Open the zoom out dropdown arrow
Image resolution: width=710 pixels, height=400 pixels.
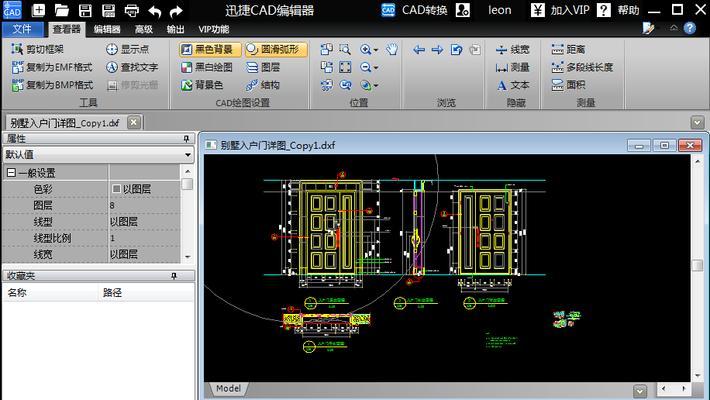pos(376,68)
